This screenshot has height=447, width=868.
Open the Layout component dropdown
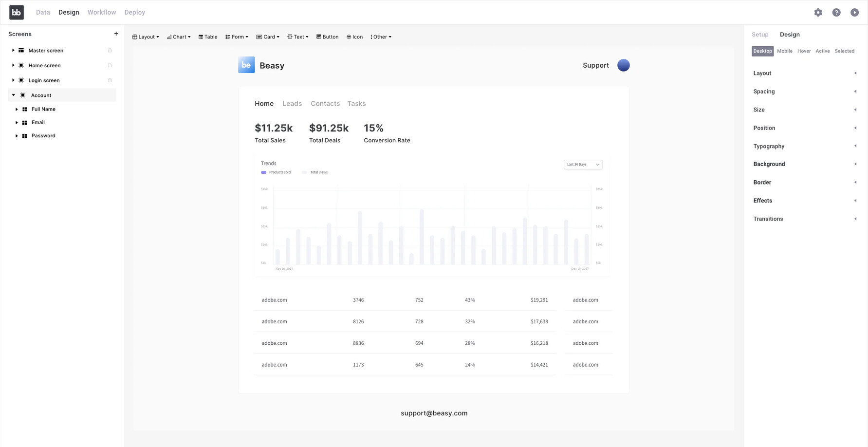point(146,37)
